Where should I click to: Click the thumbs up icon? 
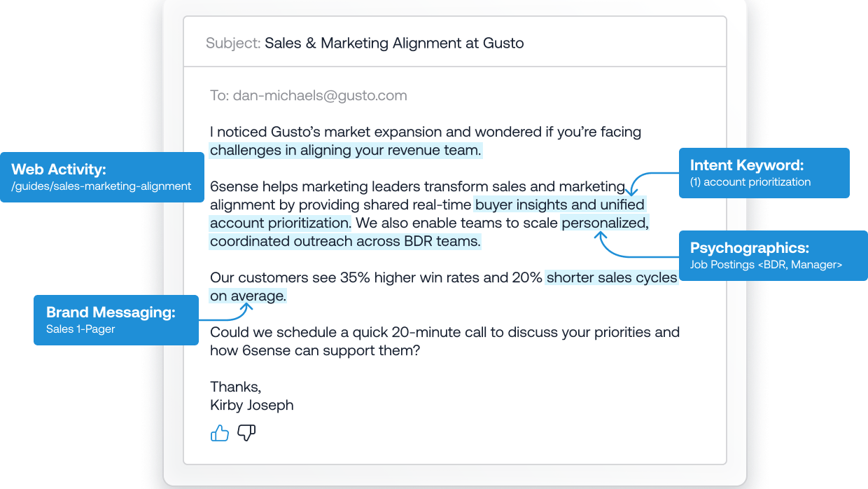tap(220, 433)
